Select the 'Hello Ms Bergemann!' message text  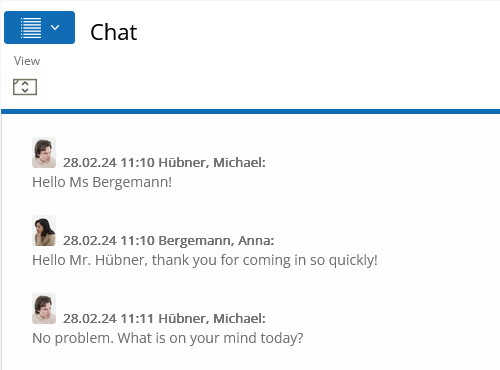pos(102,182)
